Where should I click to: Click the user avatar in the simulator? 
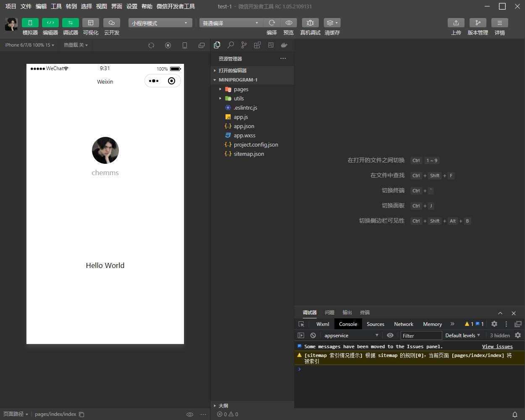[105, 150]
